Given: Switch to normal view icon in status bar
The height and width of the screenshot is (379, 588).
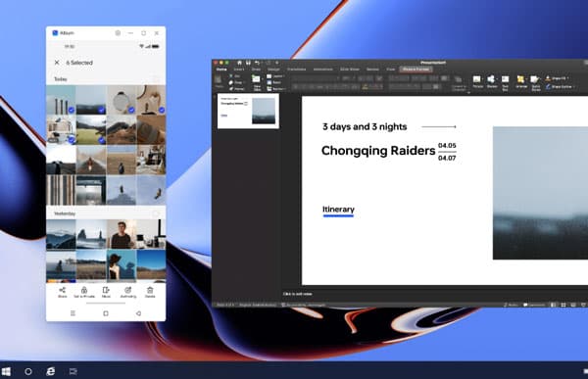Looking at the screenshot, I should tap(554, 305).
